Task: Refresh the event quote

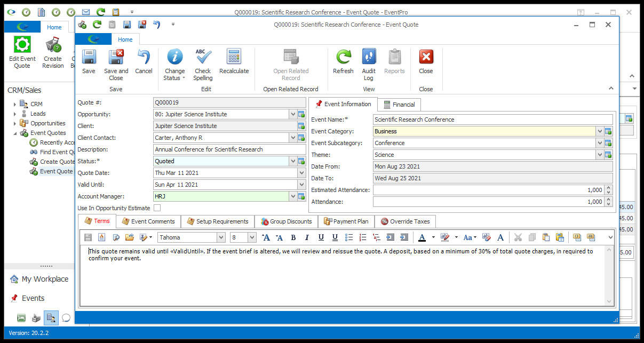Action: [x=343, y=61]
